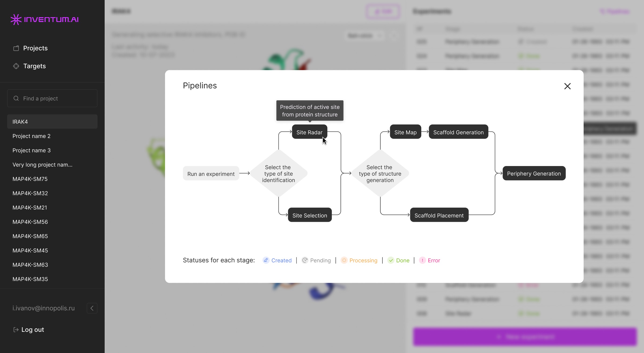Click the Projects folder icon
Viewport: 644px width, 353px height.
16,48
